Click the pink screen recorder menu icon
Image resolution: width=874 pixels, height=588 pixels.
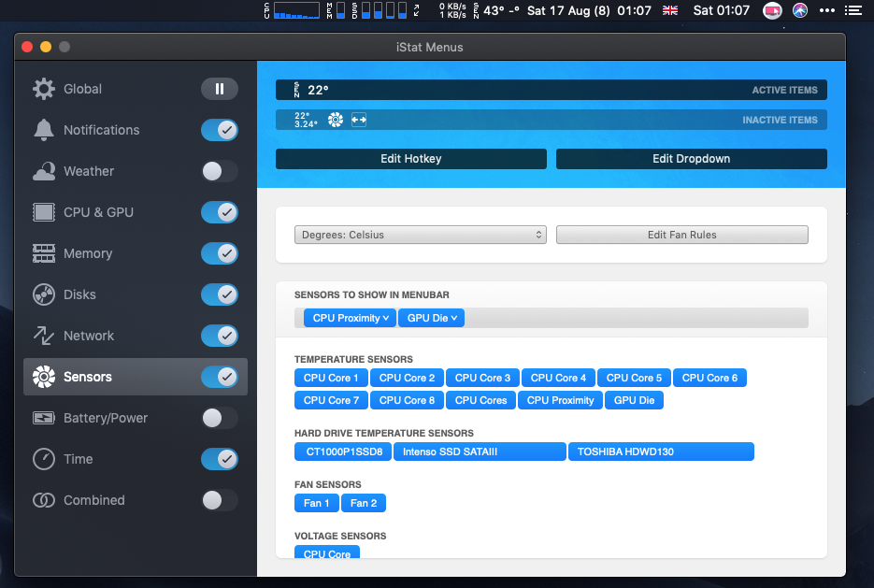coord(772,10)
